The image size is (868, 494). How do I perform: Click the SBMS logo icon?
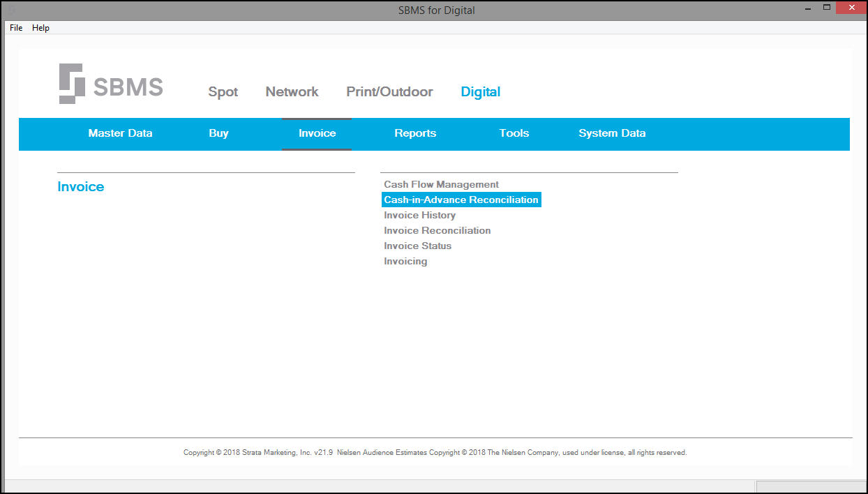click(x=72, y=84)
